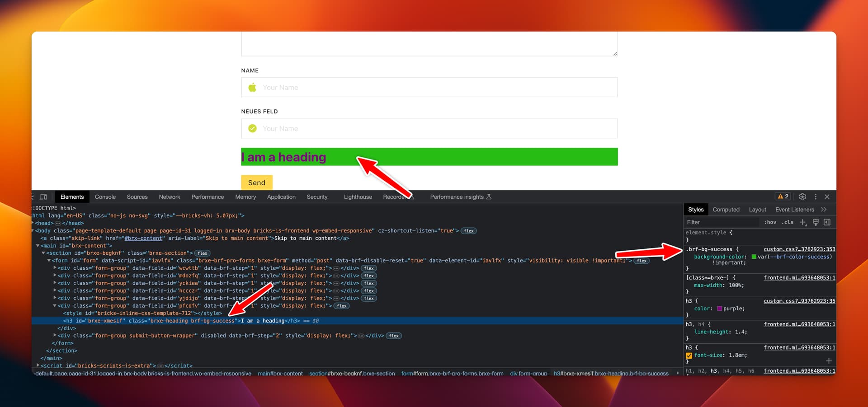Expand the hccczr form-group div
This screenshot has height=407, width=868.
pos(55,290)
